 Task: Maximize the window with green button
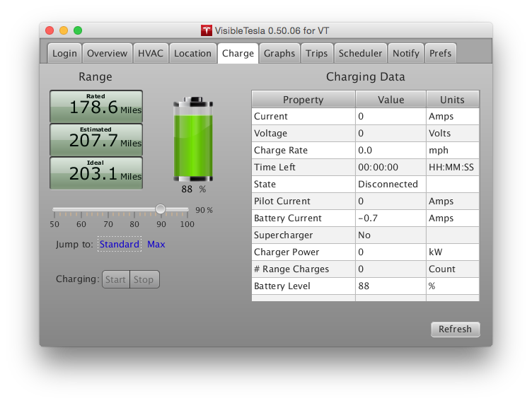[78, 30]
